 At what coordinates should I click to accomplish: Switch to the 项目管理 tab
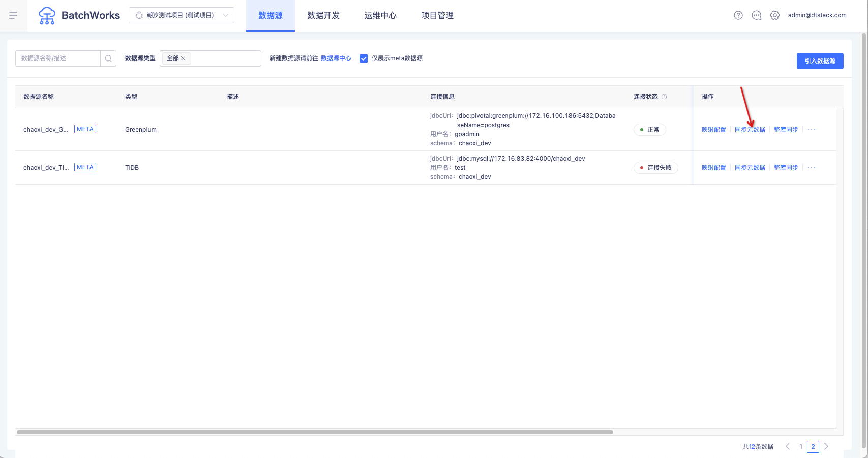437,16
